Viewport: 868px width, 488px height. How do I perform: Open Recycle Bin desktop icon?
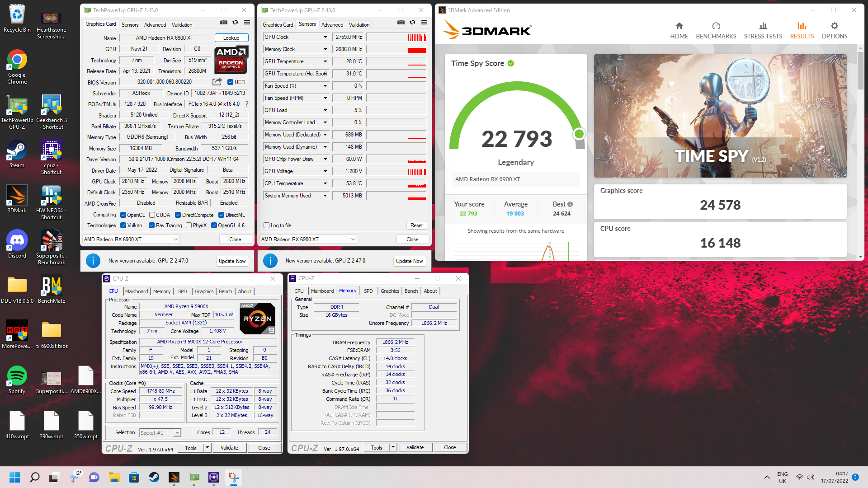click(x=17, y=19)
